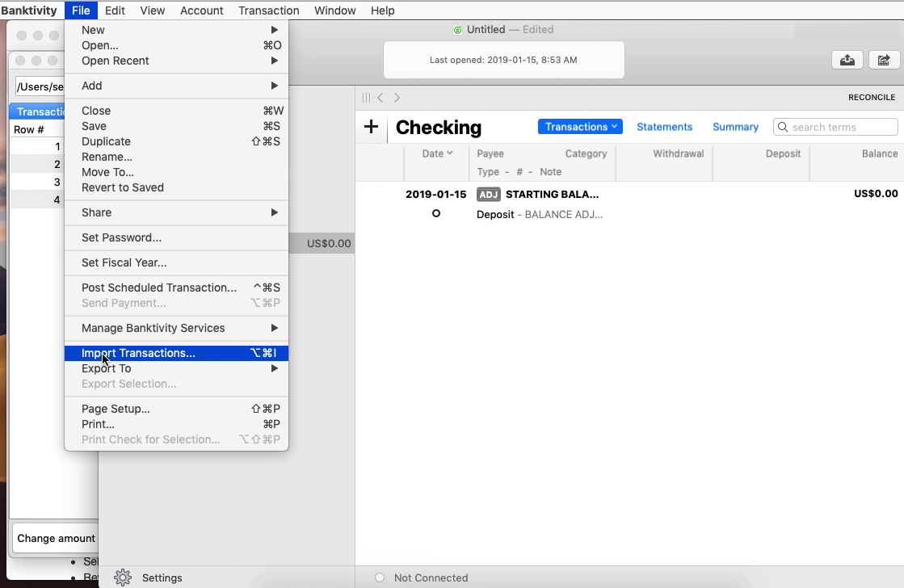Screen dimensions: 904x588
Task: Select Open... in the File menu
Action: point(176,45)
